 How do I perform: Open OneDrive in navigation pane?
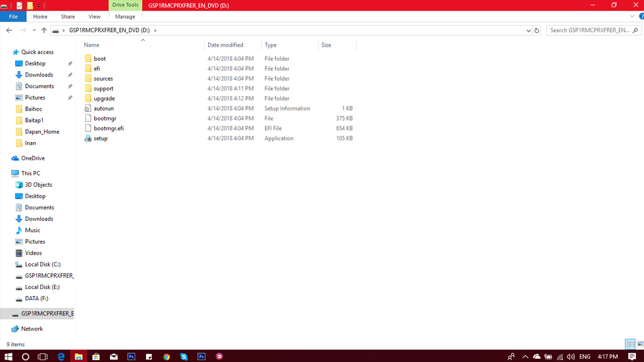[33, 158]
